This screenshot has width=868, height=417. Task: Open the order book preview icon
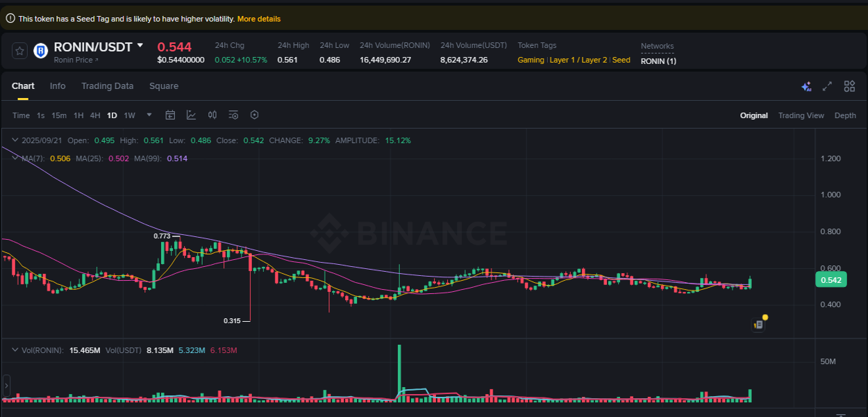[758, 324]
